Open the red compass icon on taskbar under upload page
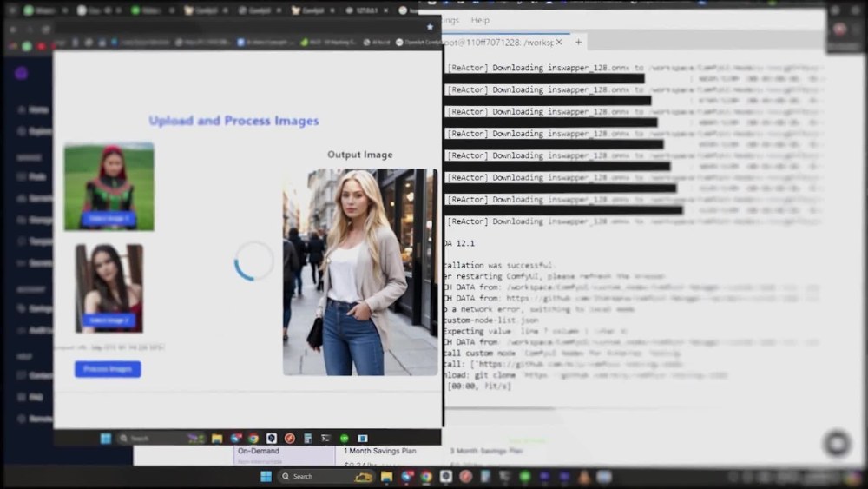 (x=290, y=439)
